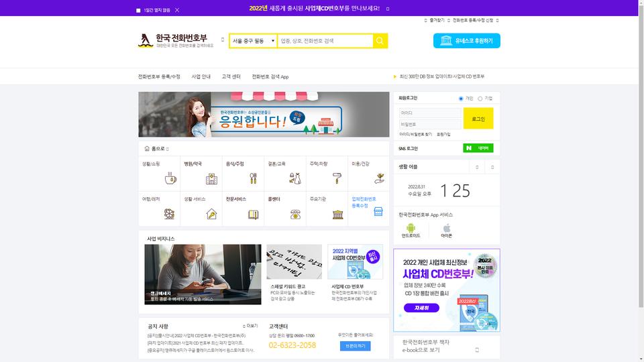Open the 명큐메세지 woman with phone thumbnail

[x=203, y=274]
